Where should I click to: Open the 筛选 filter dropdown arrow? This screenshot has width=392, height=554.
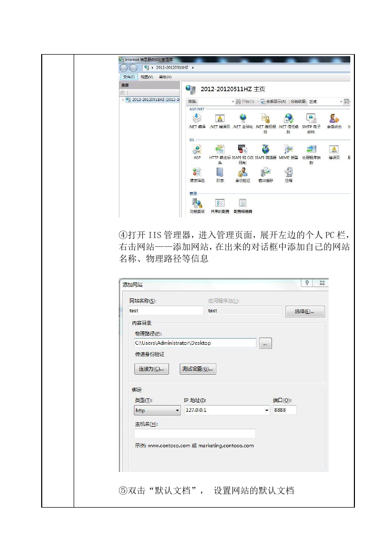click(233, 102)
